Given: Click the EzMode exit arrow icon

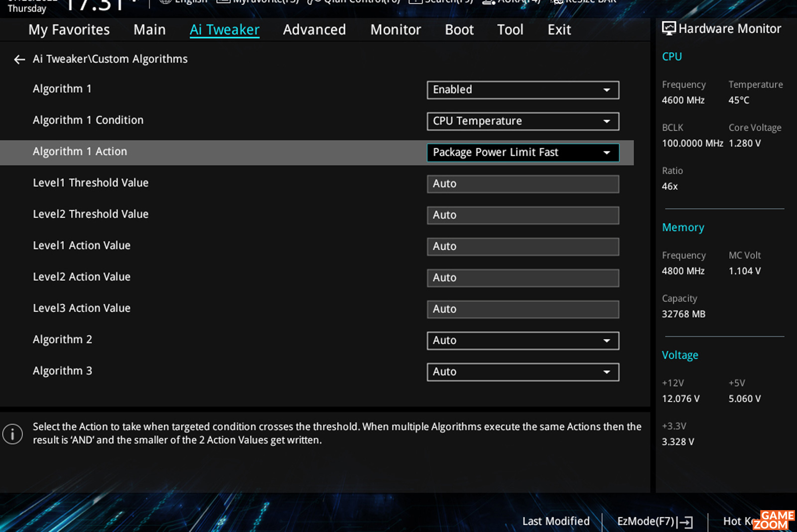Looking at the screenshot, I should (686, 522).
